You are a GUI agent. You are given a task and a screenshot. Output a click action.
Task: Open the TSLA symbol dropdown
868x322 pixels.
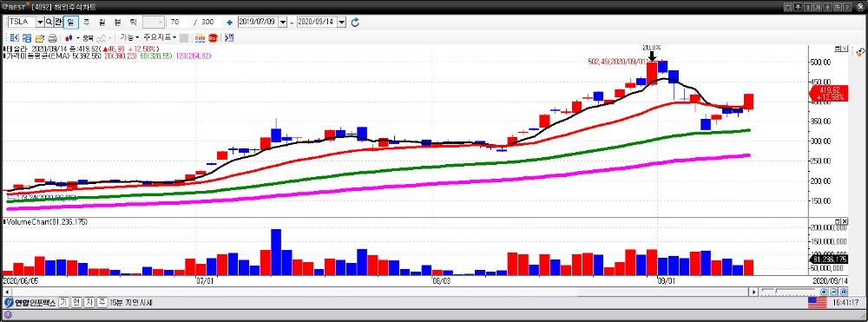click(x=40, y=22)
